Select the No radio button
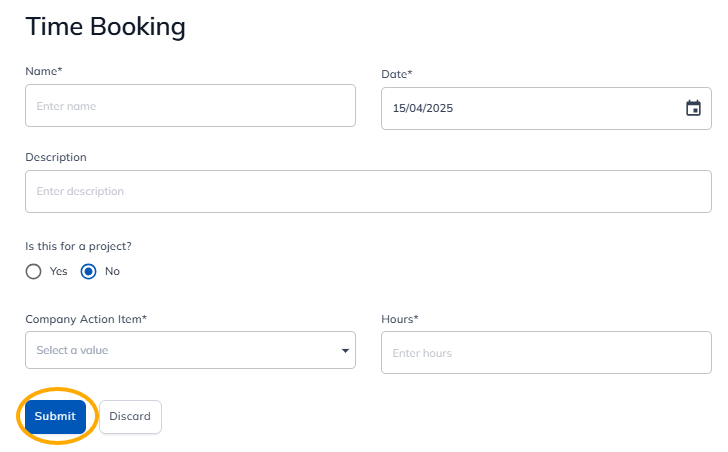This screenshot has width=728, height=452. 89,271
